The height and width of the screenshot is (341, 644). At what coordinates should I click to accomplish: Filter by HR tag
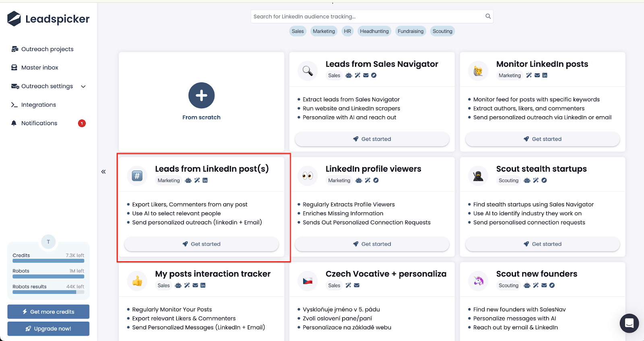coord(347,31)
